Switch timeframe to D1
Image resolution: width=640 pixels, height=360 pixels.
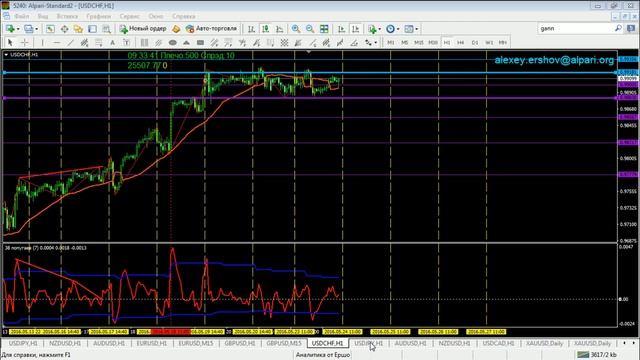pos(475,42)
